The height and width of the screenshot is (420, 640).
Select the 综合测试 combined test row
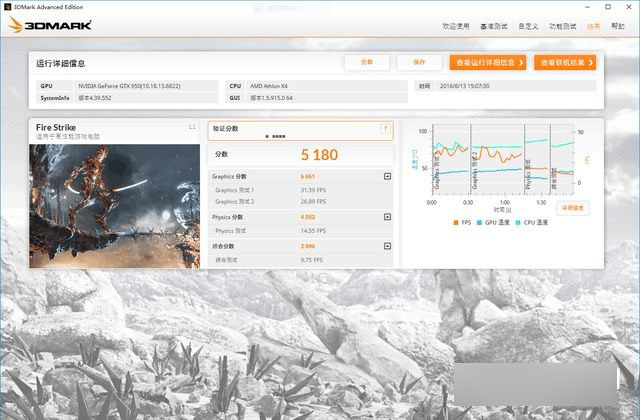point(300,260)
